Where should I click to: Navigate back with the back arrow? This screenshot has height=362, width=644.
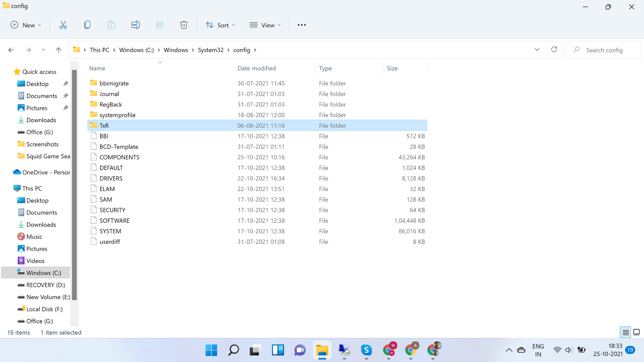pos(11,50)
